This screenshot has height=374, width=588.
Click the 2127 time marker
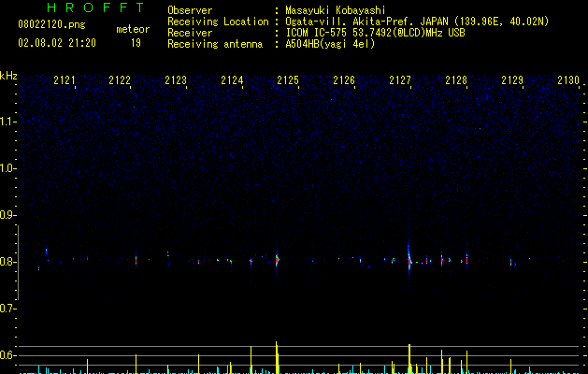coord(400,80)
